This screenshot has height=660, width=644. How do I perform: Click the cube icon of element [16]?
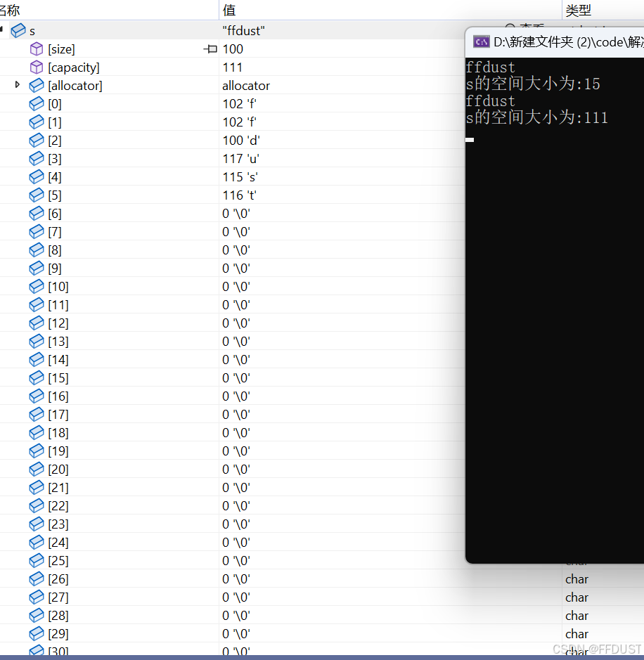click(37, 396)
